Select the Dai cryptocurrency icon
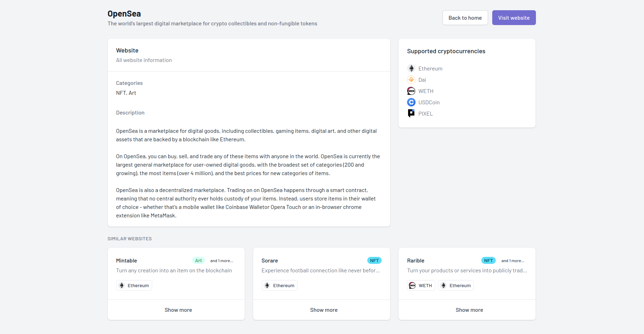This screenshot has height=334, width=644. tap(411, 79)
